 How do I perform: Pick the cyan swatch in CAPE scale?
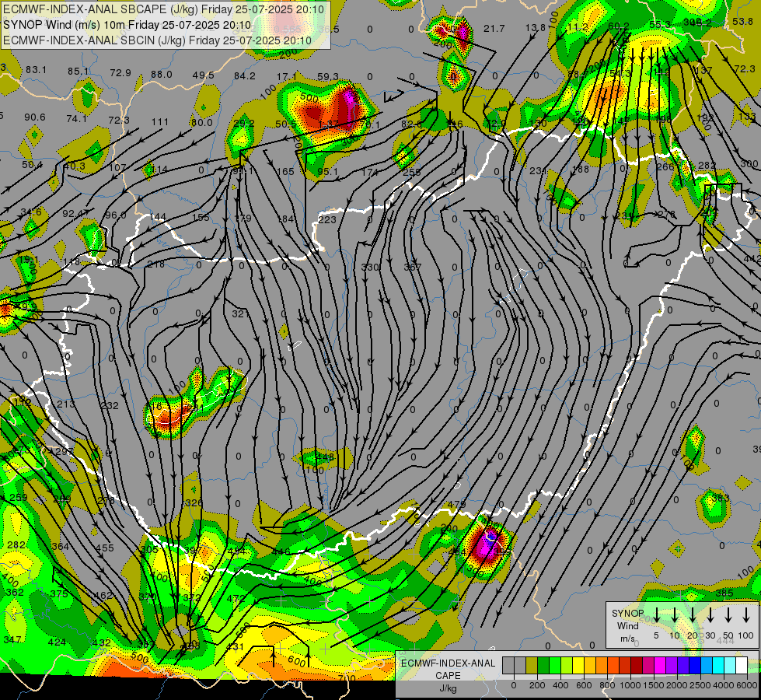[719, 665]
